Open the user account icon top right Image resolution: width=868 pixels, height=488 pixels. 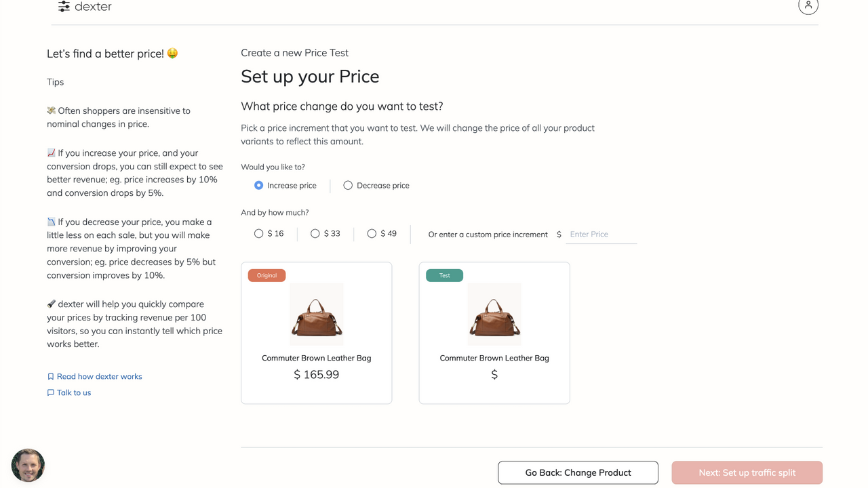pyautogui.click(x=808, y=5)
